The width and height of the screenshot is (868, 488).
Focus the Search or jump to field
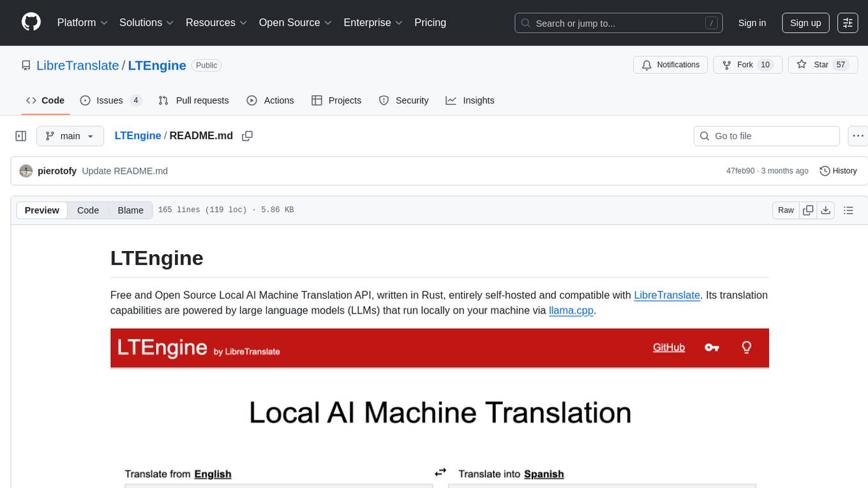pos(618,23)
